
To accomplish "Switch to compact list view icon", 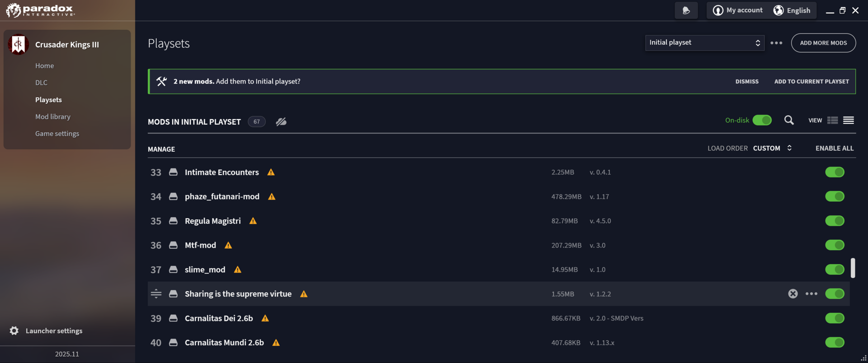I will (849, 120).
